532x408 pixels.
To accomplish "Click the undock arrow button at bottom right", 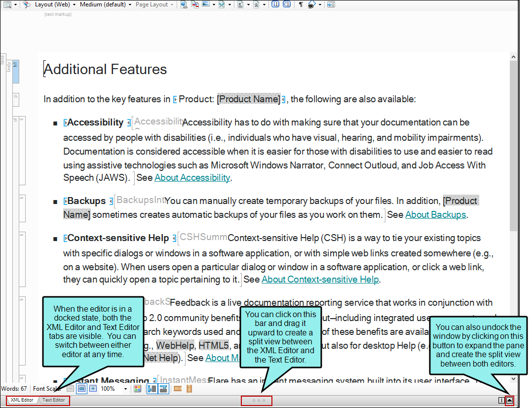I will tap(509, 401).
